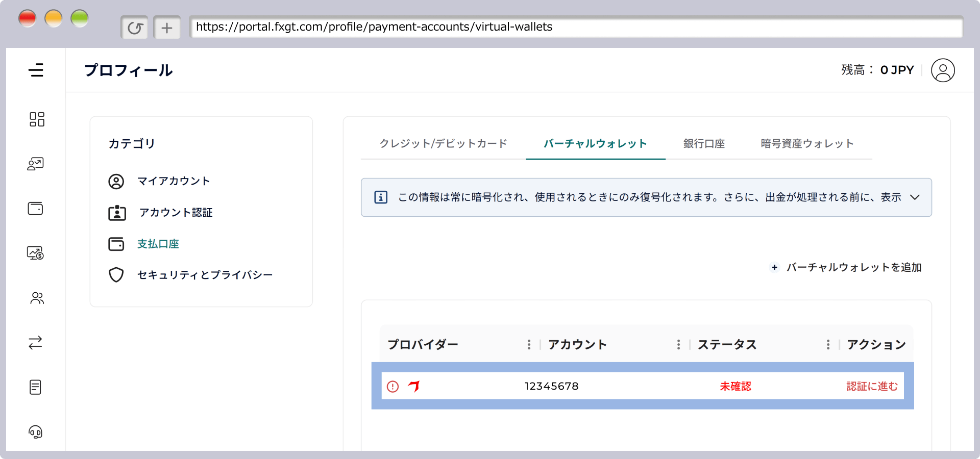
Task: Click the referral person icon in sidebar
Action: [x=36, y=298]
